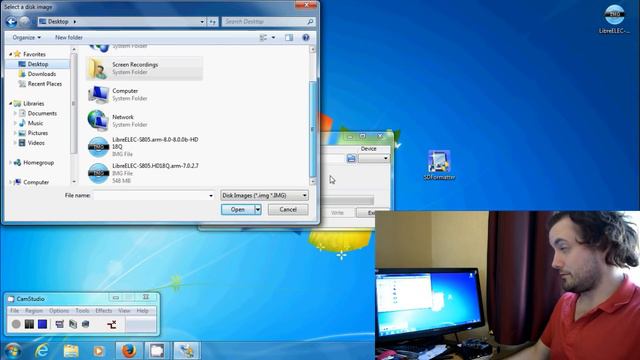Click the Search Desktop field

268,22
